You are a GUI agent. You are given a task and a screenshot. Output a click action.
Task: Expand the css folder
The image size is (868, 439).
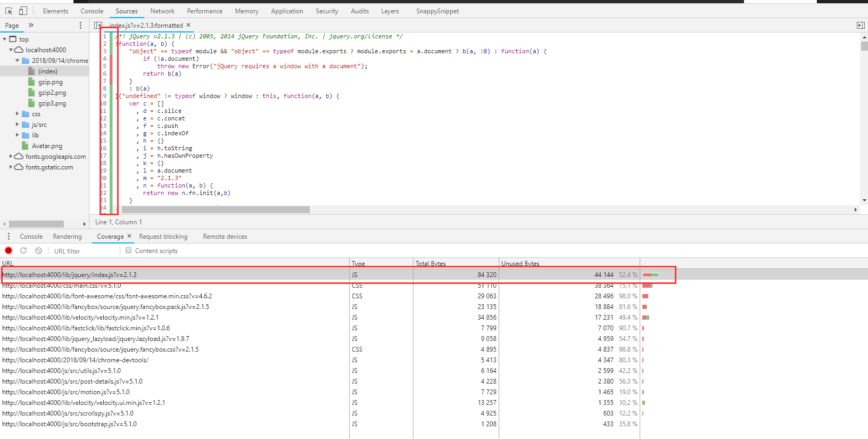(18, 114)
